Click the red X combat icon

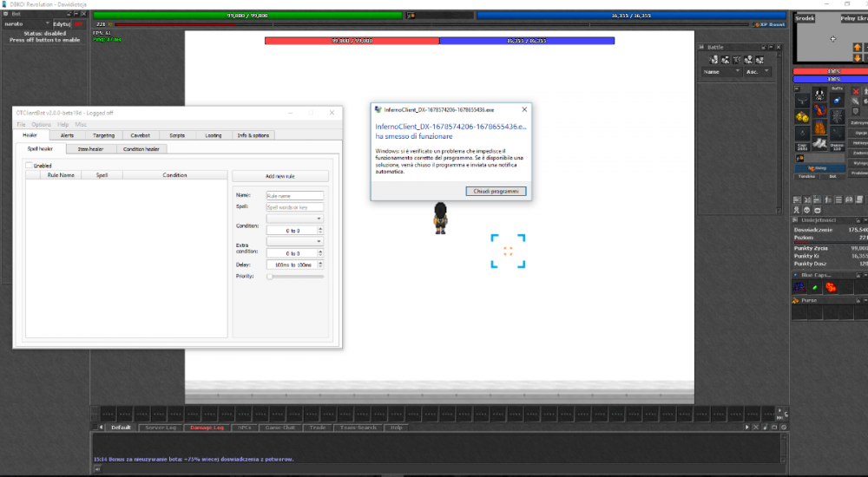point(856,91)
